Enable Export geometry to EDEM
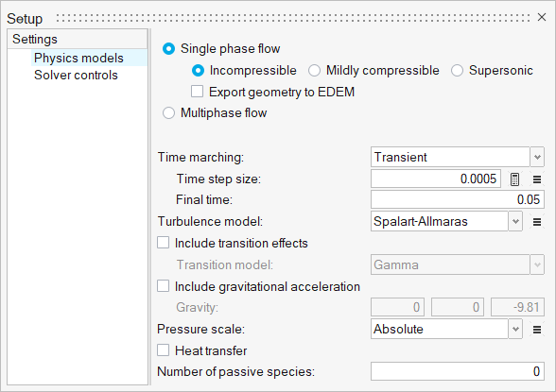Image resolution: width=556 pixels, height=392 pixels. (197, 92)
